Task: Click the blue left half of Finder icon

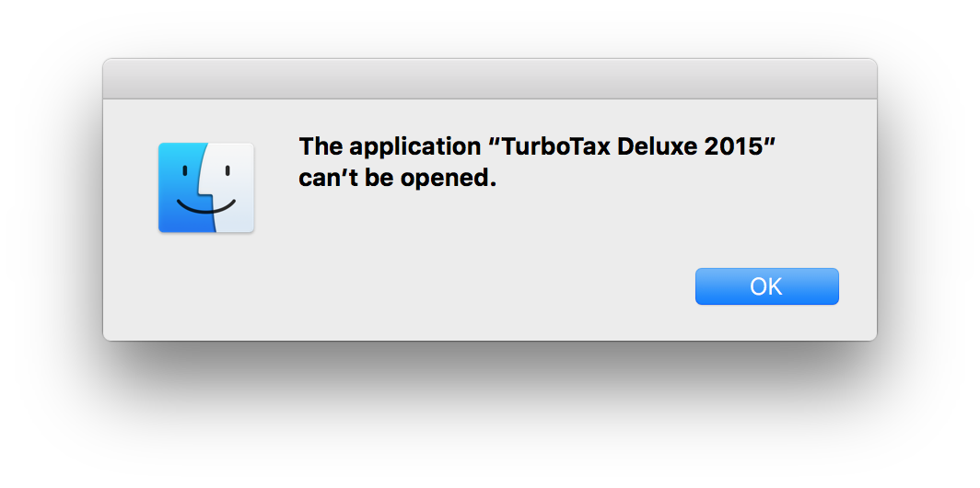Action: coord(181,189)
